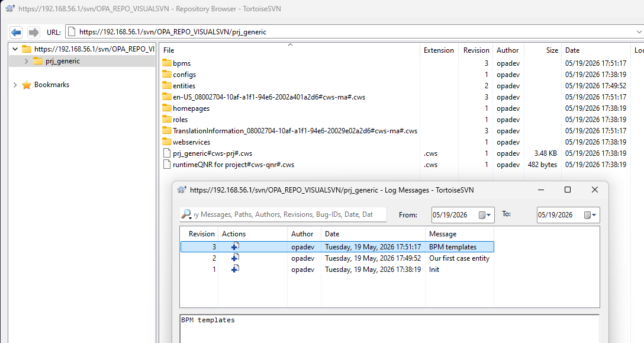644x343 pixels.
Task: Select the webservices folder name
Action: click(191, 142)
